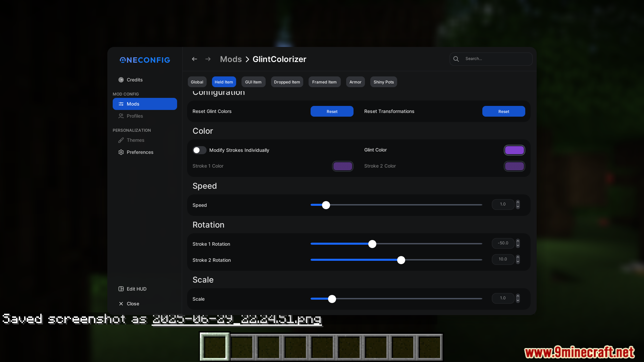Click the Themes brush icon
This screenshot has width=644, height=362.
121,140
